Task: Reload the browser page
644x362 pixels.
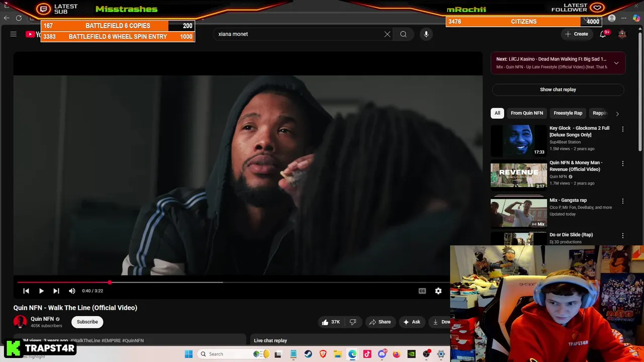Action: coord(19,18)
